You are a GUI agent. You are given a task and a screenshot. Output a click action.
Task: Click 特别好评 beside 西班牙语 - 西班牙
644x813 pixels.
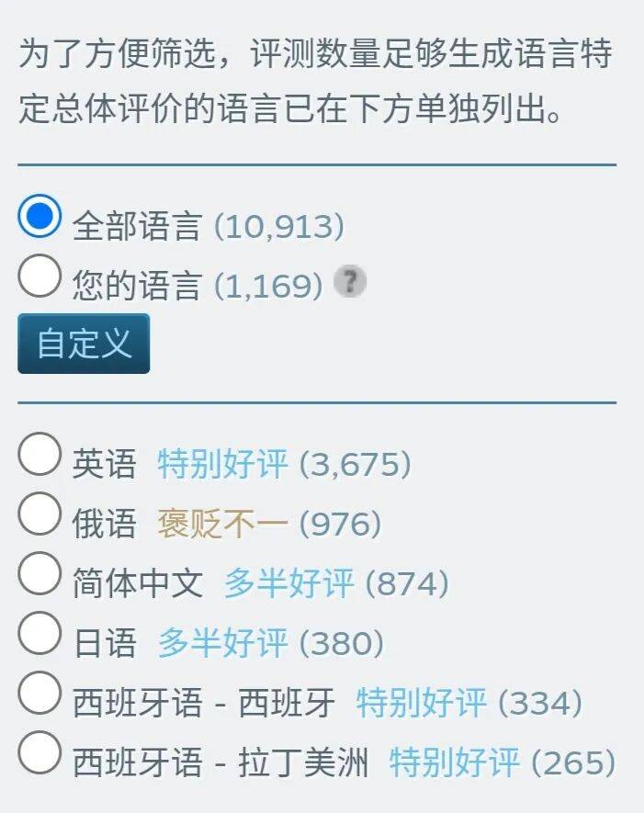[x=421, y=703]
